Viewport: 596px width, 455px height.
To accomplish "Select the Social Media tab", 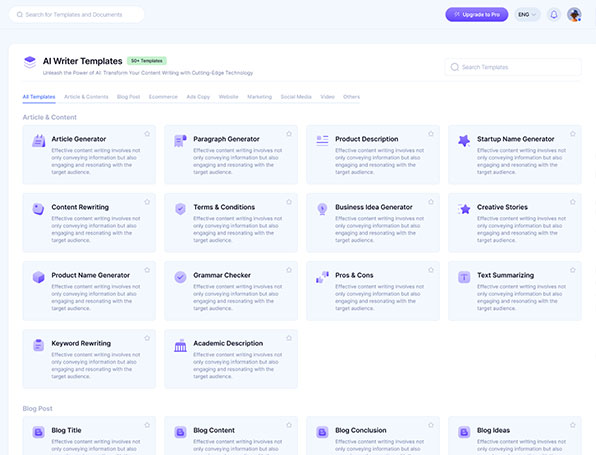I will point(296,97).
